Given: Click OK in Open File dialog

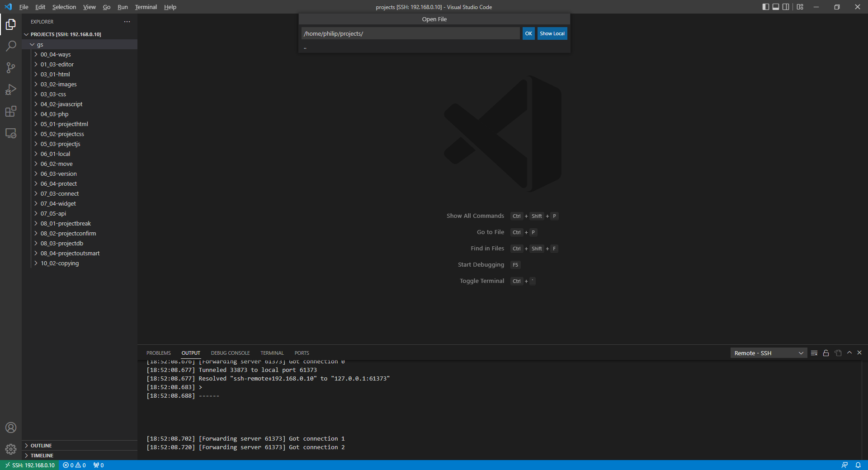Looking at the screenshot, I should tap(528, 33).
